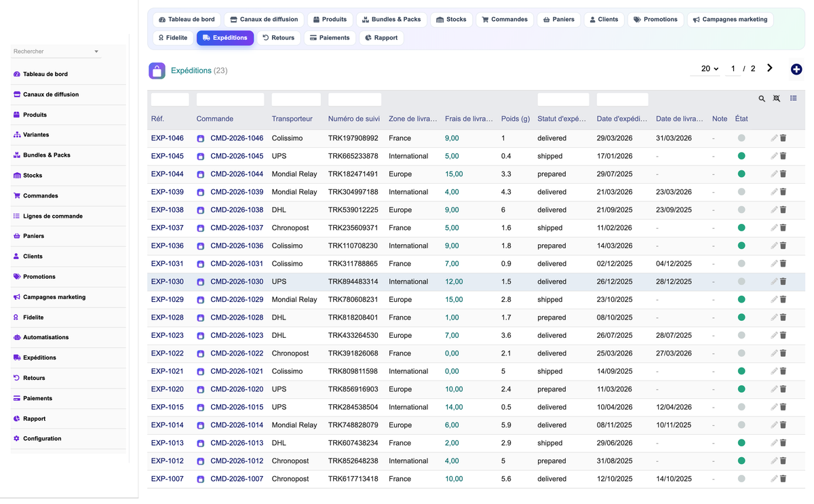Open the EXP-1046 reference link
Image resolution: width=814 pixels, height=504 pixels.
coord(168,138)
